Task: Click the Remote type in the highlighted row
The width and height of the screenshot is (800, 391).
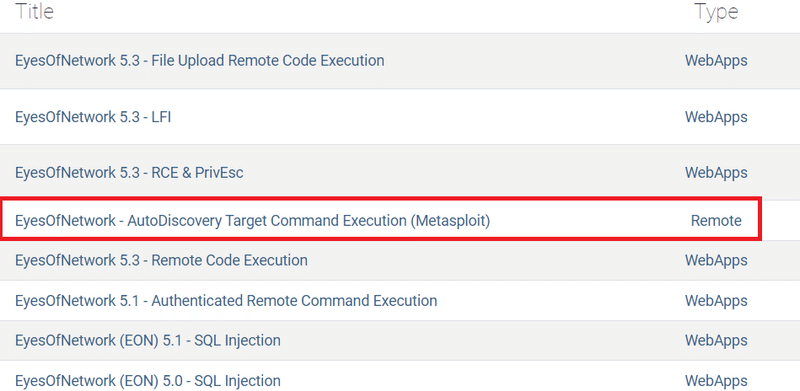Action: click(x=716, y=221)
